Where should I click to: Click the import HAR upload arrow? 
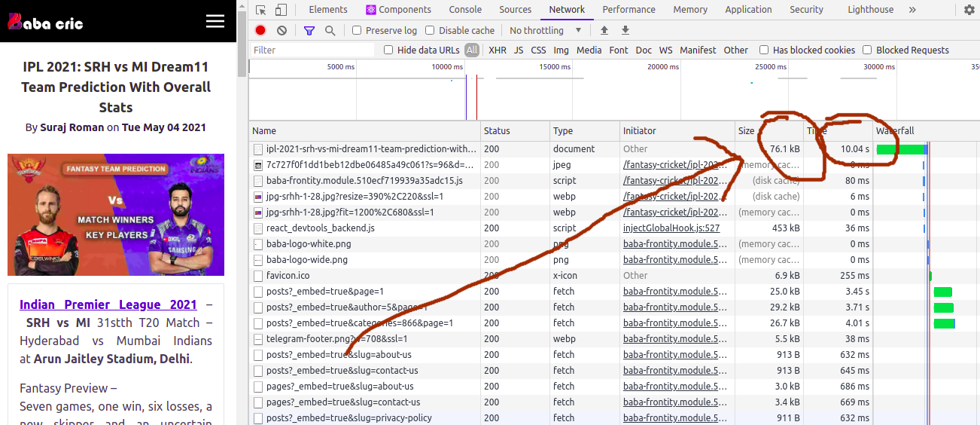pyautogui.click(x=604, y=31)
